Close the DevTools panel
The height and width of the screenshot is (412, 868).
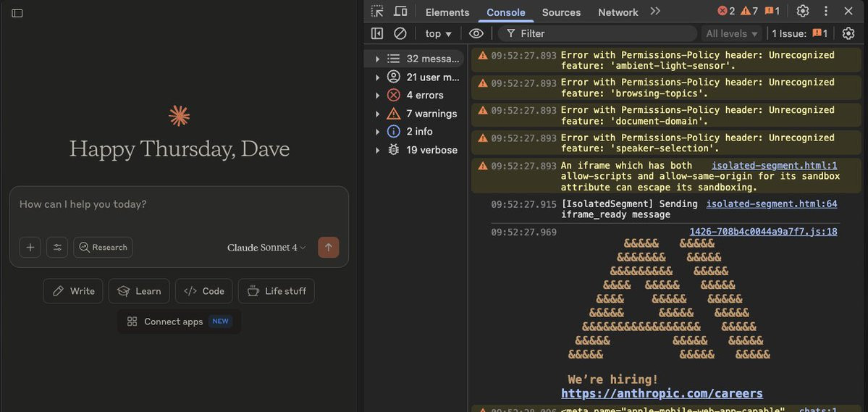click(848, 11)
